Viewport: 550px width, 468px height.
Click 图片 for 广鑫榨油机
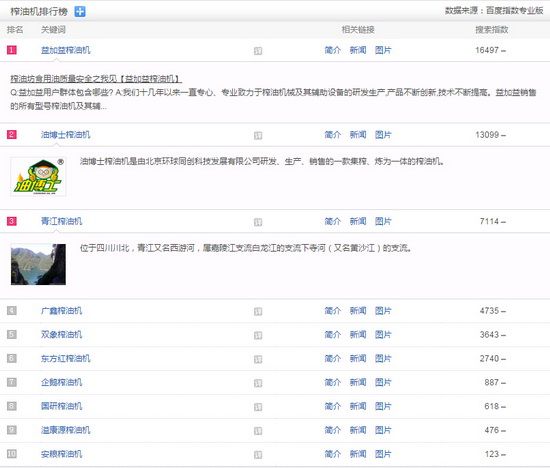coord(383,311)
